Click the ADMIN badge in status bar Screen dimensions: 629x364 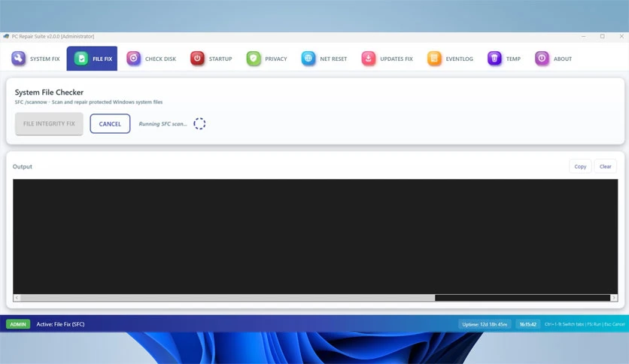click(18, 324)
